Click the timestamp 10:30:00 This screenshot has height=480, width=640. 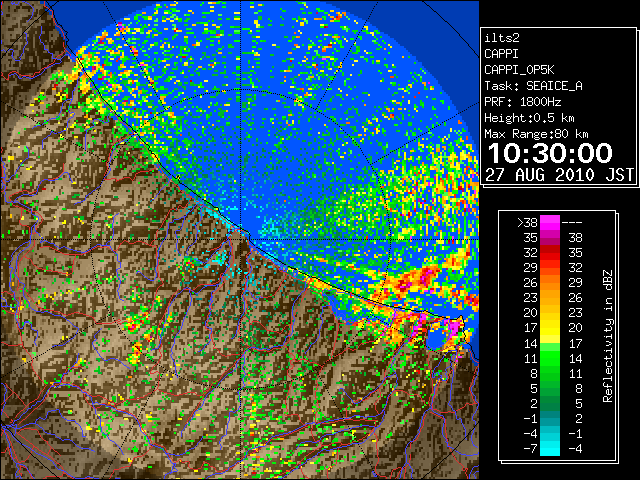click(550, 153)
